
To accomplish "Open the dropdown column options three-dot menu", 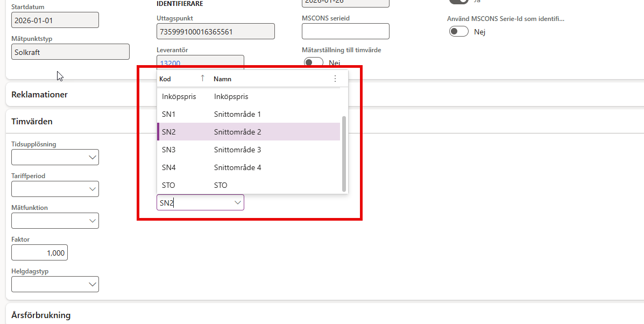I will tap(335, 79).
